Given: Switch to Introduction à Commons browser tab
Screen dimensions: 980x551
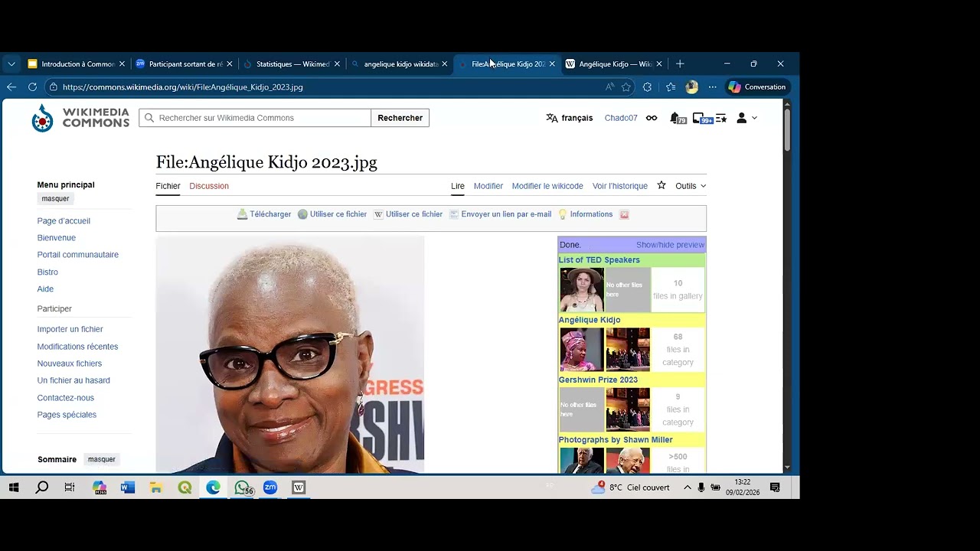Looking at the screenshot, I should tap(77, 64).
